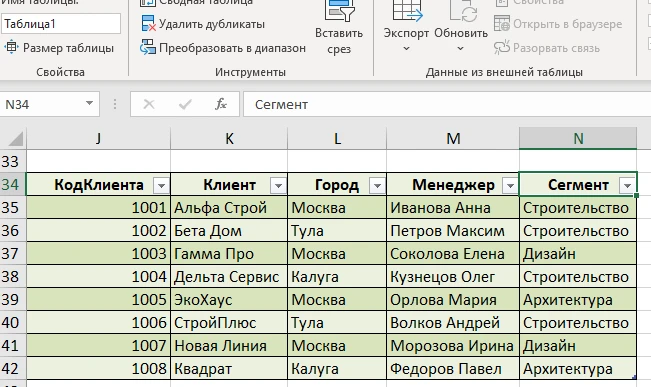This screenshot has height=387, width=651.
Task: Click cell Иванова Анна
Action: (453, 208)
